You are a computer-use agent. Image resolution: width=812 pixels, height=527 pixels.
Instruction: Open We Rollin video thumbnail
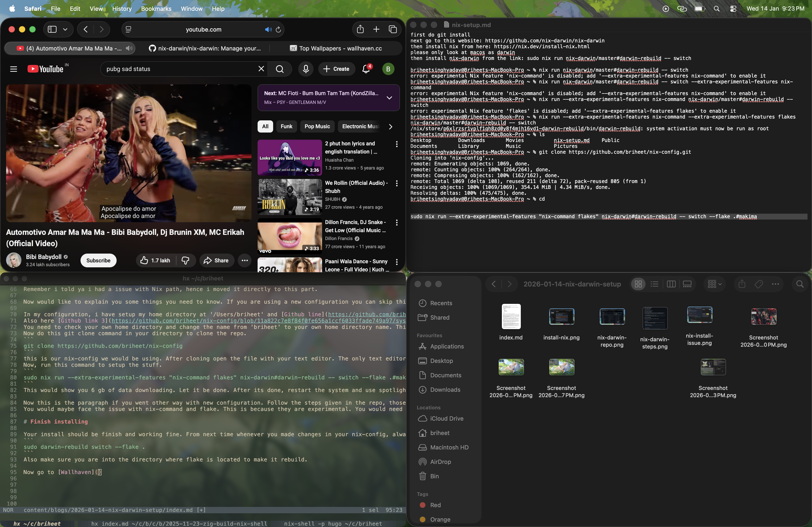[290, 197]
